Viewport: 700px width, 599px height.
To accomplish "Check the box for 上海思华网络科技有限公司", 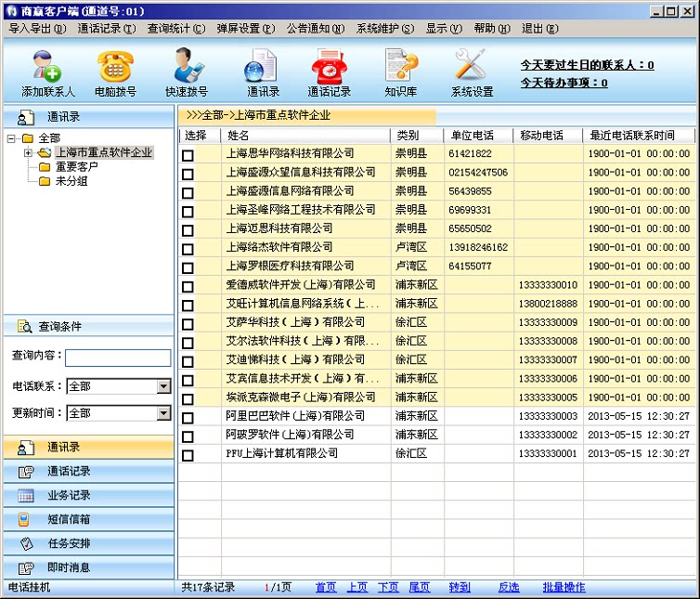I will [188, 155].
